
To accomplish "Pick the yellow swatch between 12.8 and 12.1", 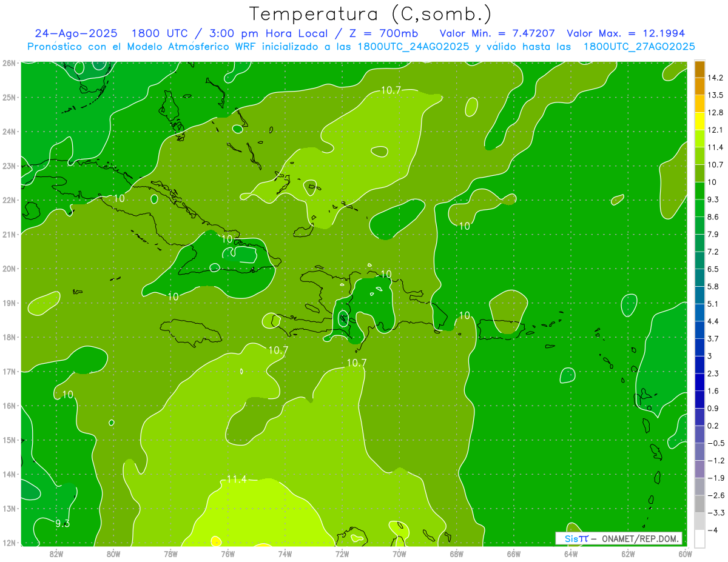I will click(x=700, y=121).
